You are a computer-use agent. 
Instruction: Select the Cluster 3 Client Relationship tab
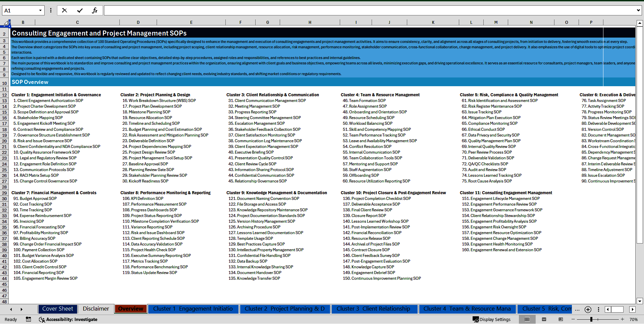point(374,309)
